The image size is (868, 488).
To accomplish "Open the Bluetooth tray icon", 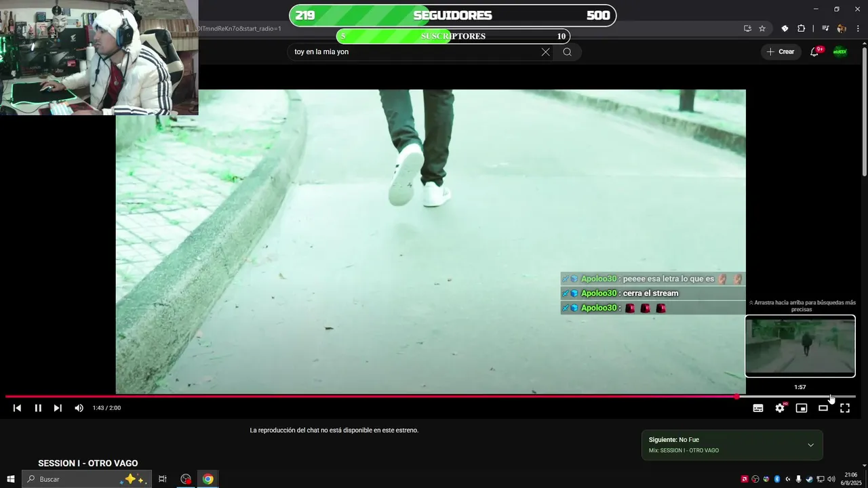I will point(777,479).
